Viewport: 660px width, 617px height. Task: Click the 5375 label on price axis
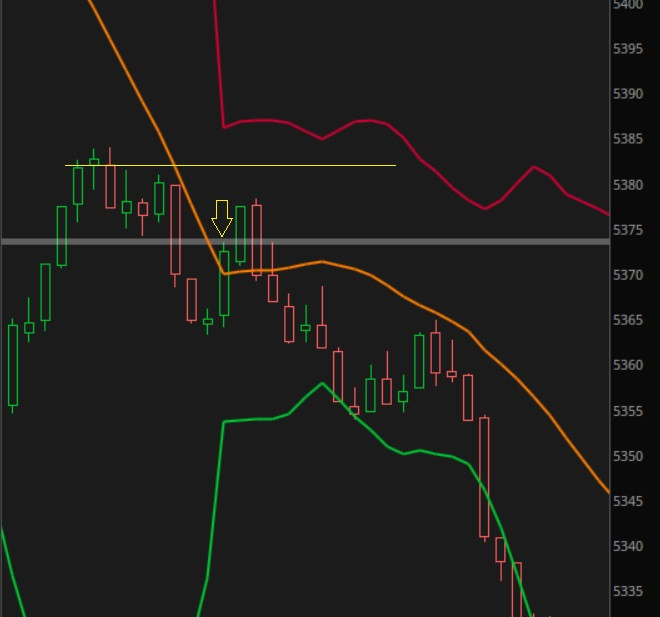(628, 230)
